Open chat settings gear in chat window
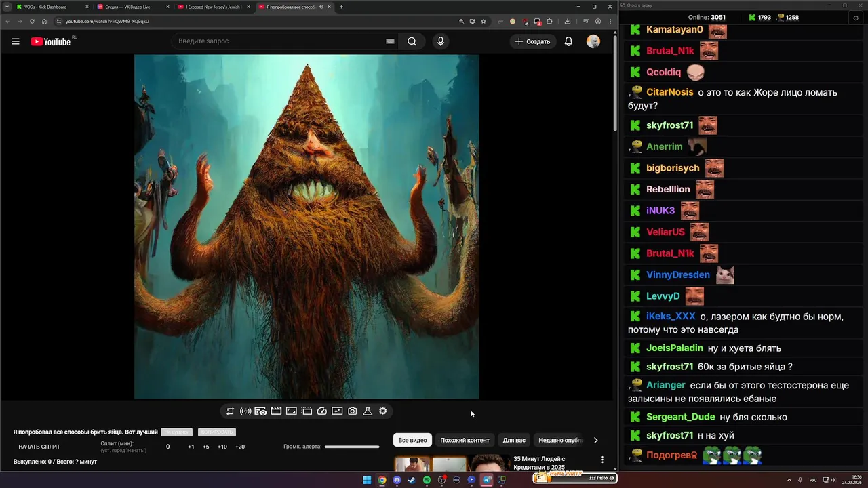This screenshot has width=868, height=488. 856,18
